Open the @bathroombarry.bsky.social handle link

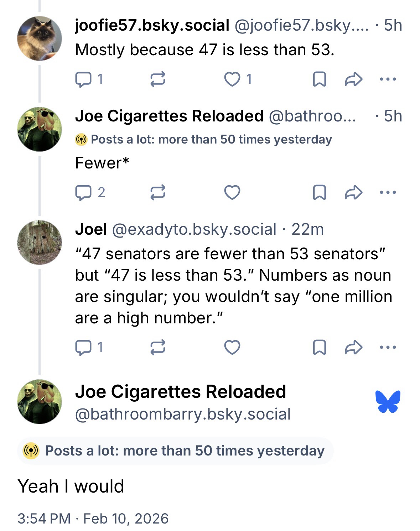183,414
